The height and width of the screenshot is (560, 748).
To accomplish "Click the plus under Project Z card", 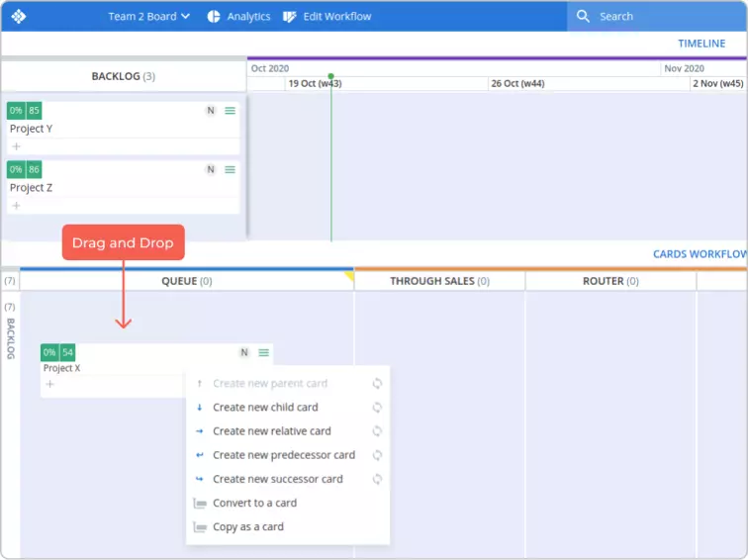I will 16,206.
